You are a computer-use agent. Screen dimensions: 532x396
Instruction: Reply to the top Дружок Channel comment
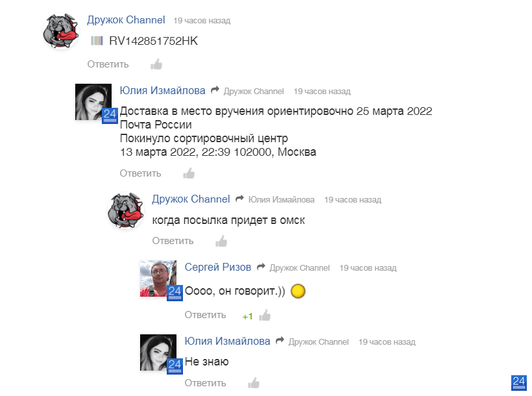108,64
